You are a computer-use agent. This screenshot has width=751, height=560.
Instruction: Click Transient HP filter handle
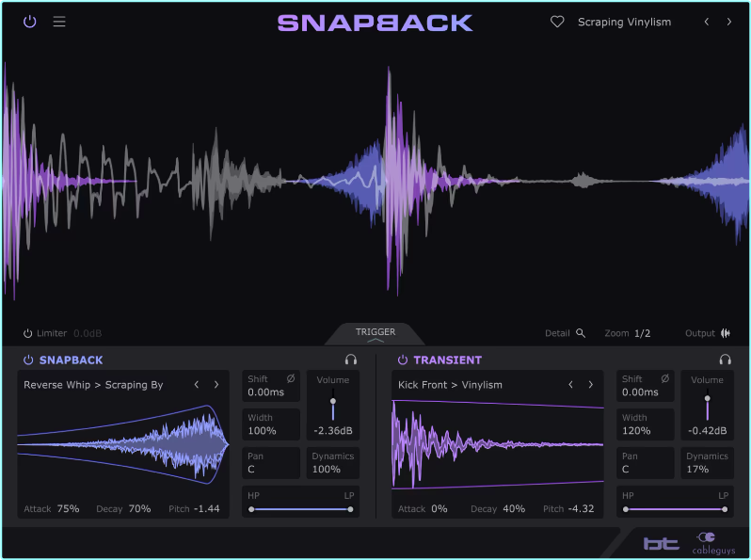(x=626, y=509)
